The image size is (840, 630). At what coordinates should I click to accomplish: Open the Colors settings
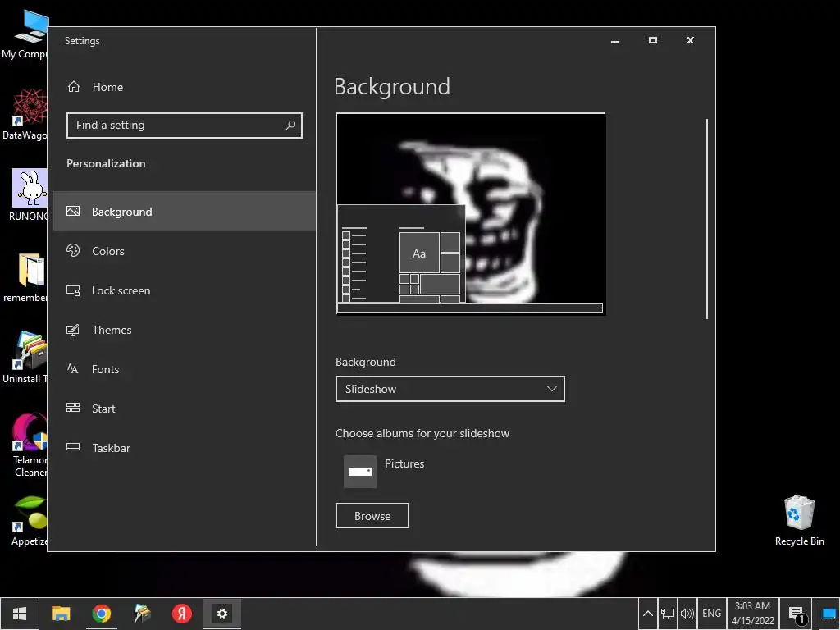pyautogui.click(x=185, y=251)
